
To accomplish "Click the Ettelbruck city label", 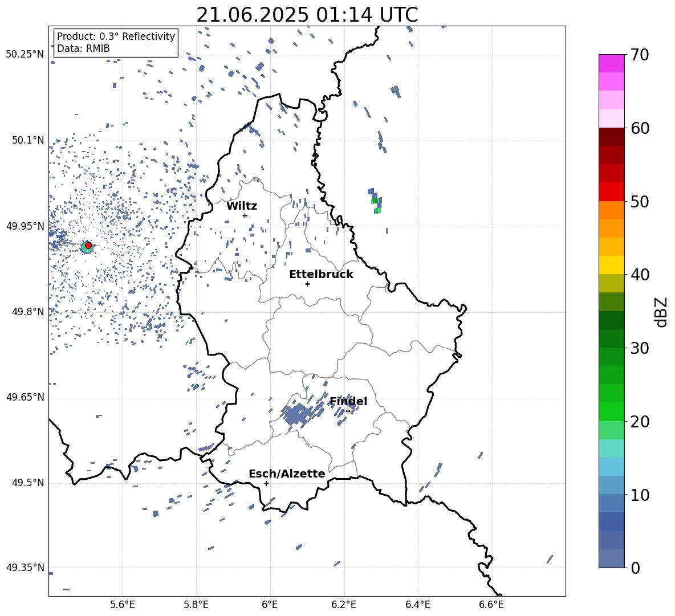I will pyautogui.click(x=321, y=275).
